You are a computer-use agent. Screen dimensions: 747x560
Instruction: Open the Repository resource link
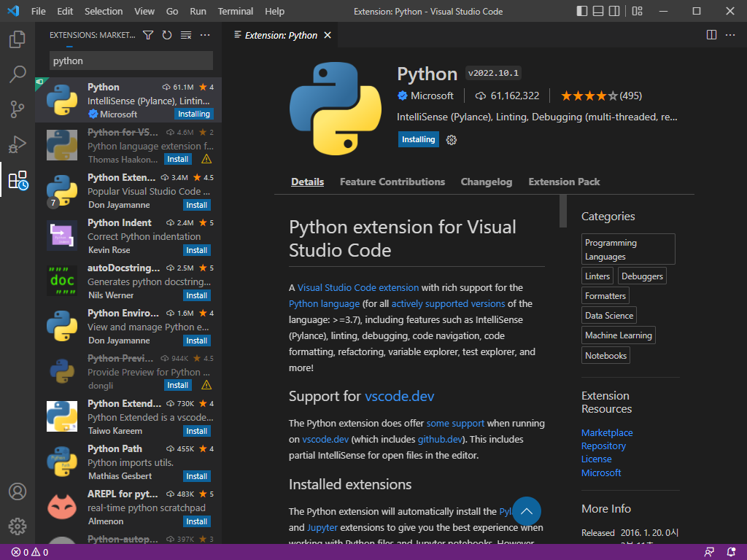point(603,446)
